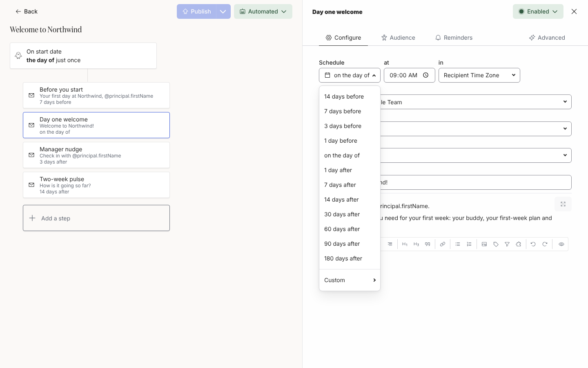The image size is (588, 368).
Task: Expand the Custom schedule submenu
Action: click(350, 280)
